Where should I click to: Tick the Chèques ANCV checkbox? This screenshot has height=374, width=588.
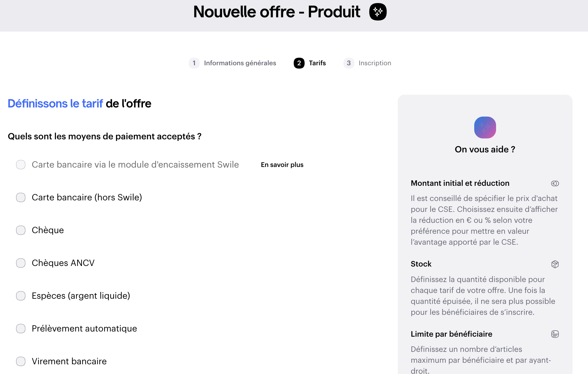coord(21,263)
